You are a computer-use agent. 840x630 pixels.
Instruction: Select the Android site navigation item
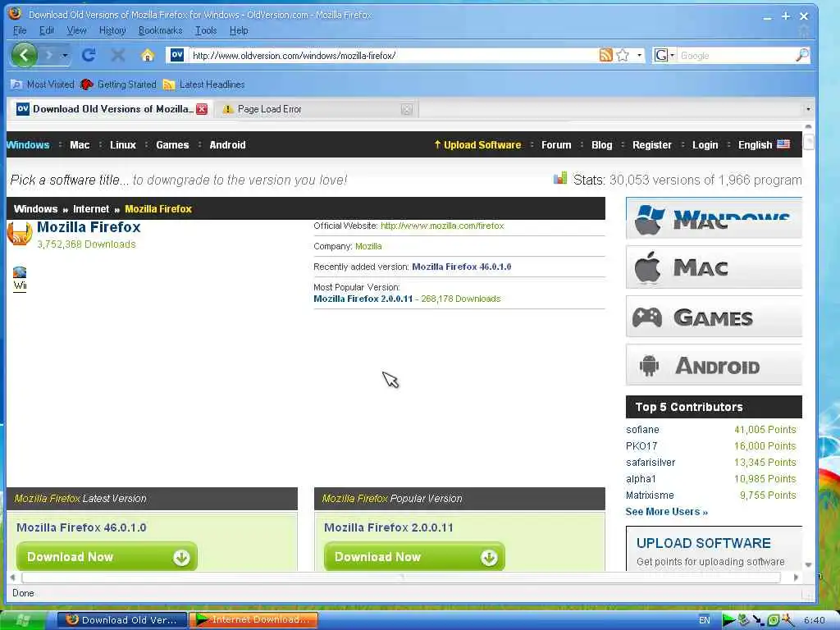pyautogui.click(x=227, y=144)
